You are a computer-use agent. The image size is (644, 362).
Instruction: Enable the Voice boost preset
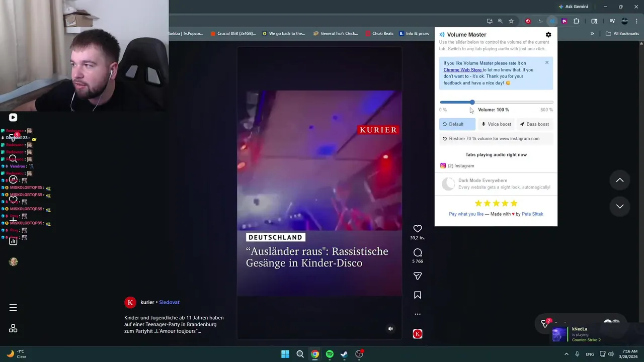point(496,124)
